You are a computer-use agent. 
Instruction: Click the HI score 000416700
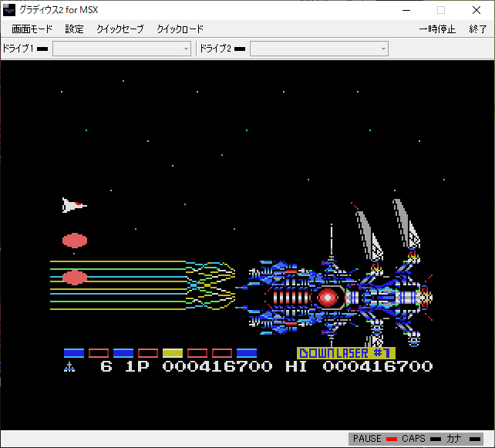(378, 366)
